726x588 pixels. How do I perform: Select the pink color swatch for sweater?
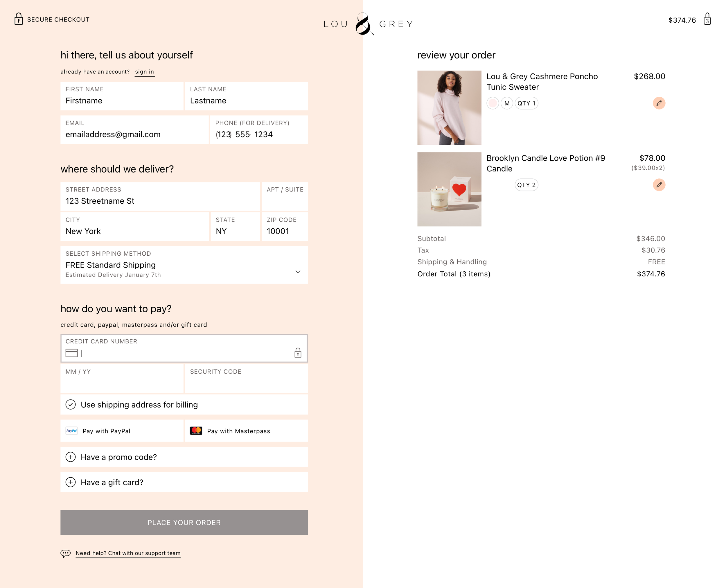[x=493, y=103]
